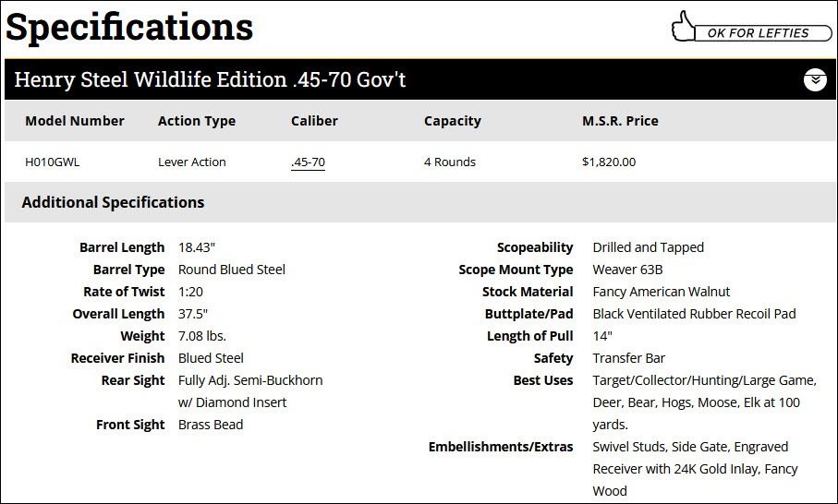838x504 pixels.
Task: Select the H010GWL model number
Action: tap(53, 162)
